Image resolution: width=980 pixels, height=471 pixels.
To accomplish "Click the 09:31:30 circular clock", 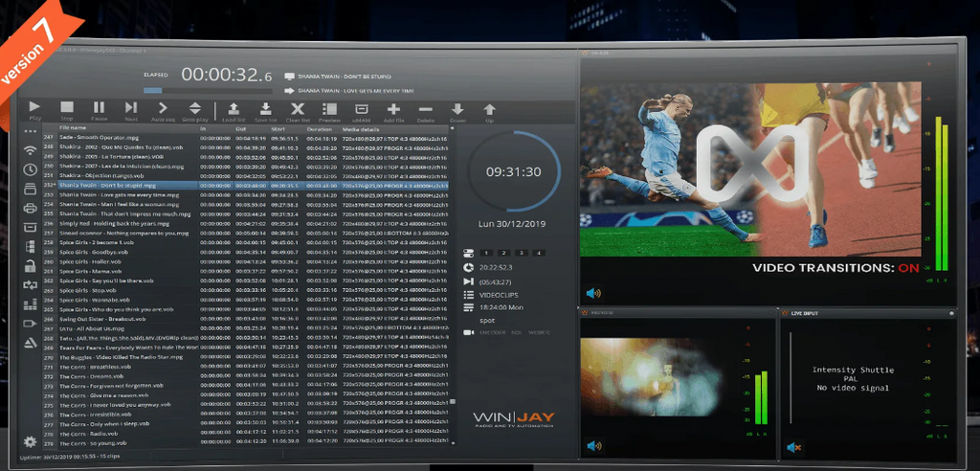I will (x=514, y=171).
